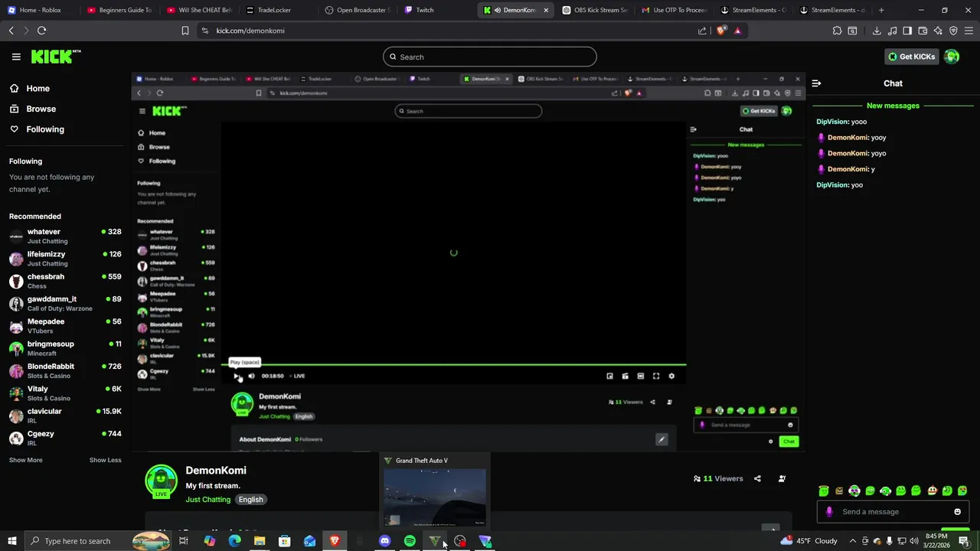The height and width of the screenshot is (551, 980).
Task: Open the Kick profile avatar menu
Action: (x=952, y=57)
